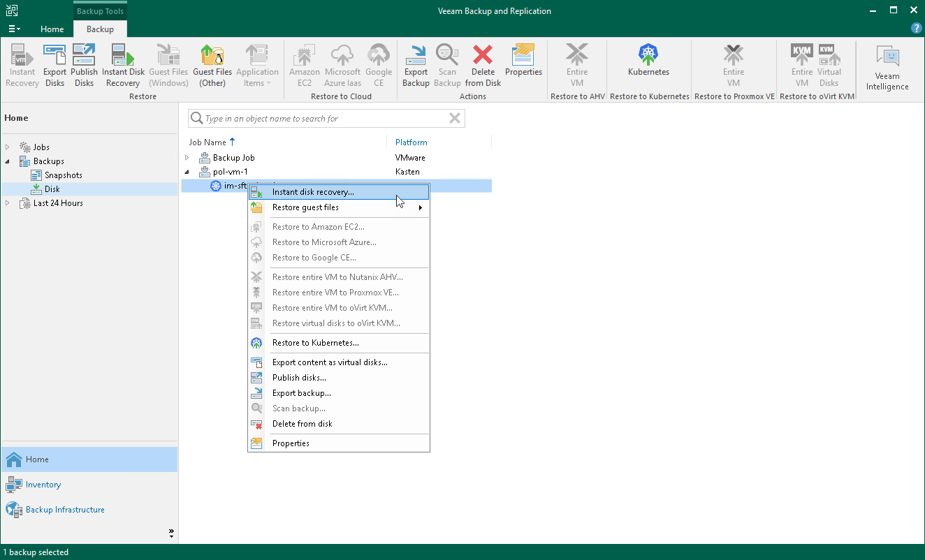
Task: Run Export Backup from ribbon
Action: 416,66
